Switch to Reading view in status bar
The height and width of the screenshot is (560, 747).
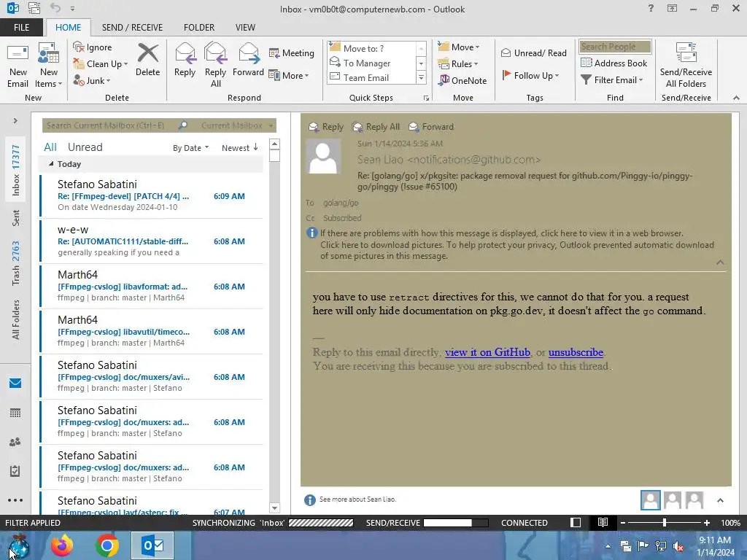pyautogui.click(x=603, y=523)
